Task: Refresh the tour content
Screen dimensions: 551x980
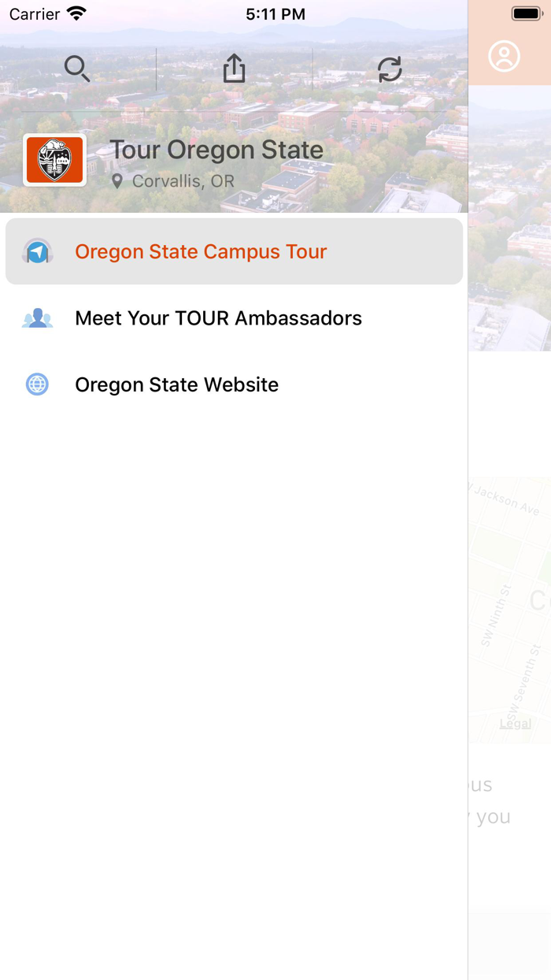Action: 390,69
